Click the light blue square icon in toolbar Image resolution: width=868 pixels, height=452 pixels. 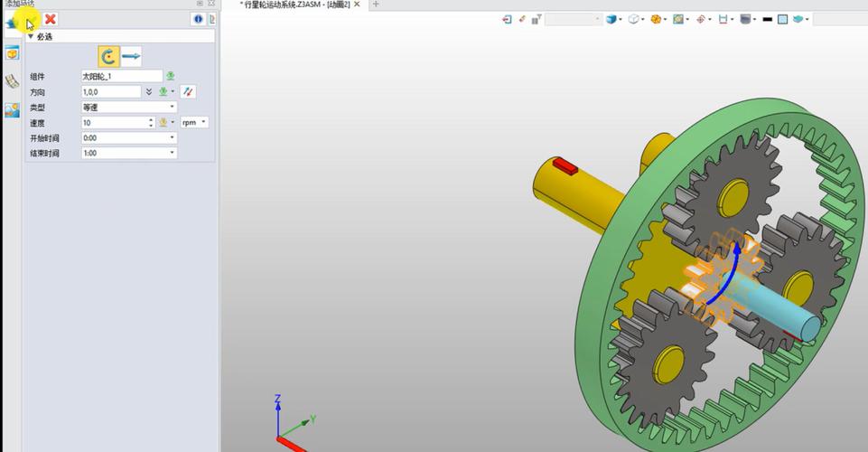[782, 19]
